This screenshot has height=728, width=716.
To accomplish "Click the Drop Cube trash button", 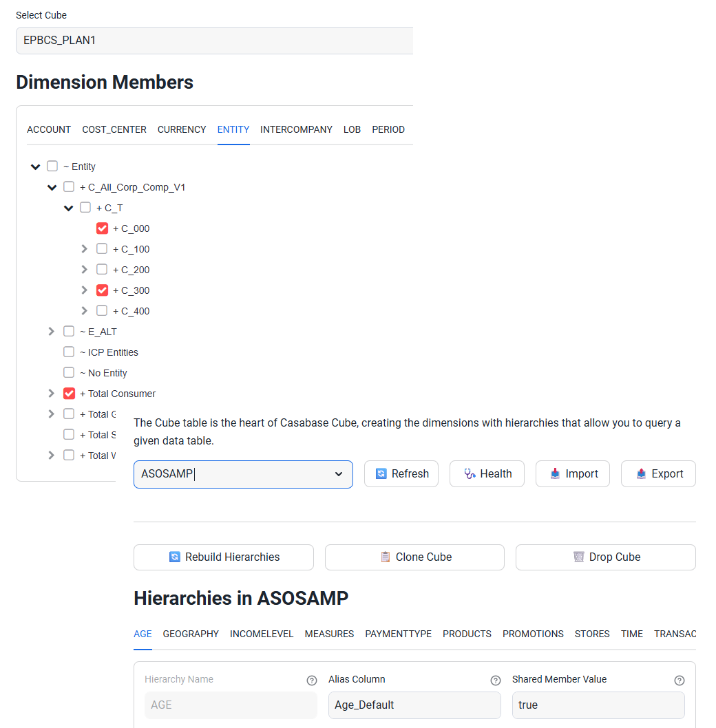I will tap(605, 557).
